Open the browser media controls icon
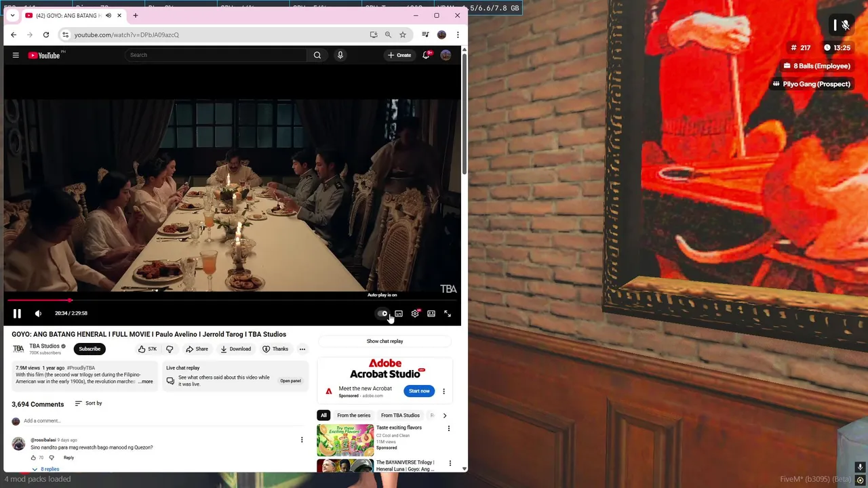 [x=425, y=35]
